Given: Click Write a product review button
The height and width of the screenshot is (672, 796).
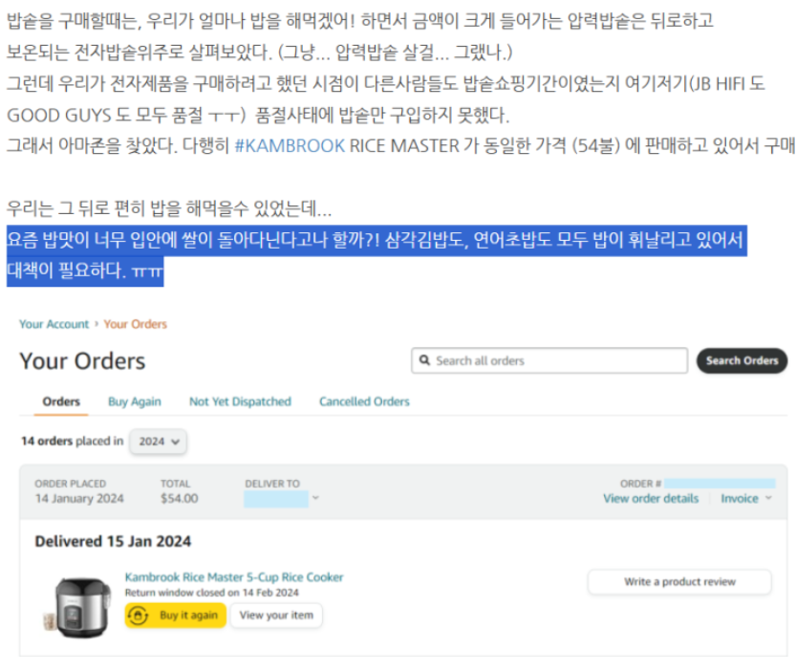Looking at the screenshot, I should click(x=679, y=582).
